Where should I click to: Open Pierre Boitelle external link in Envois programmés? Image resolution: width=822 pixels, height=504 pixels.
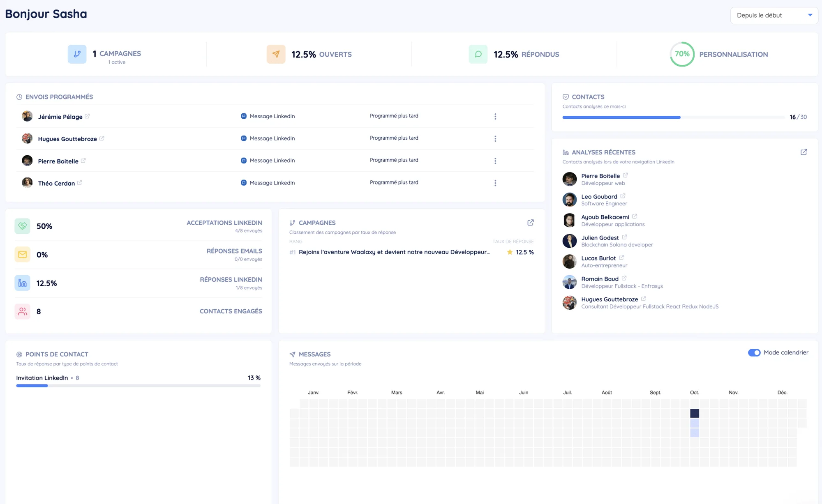[83, 161]
